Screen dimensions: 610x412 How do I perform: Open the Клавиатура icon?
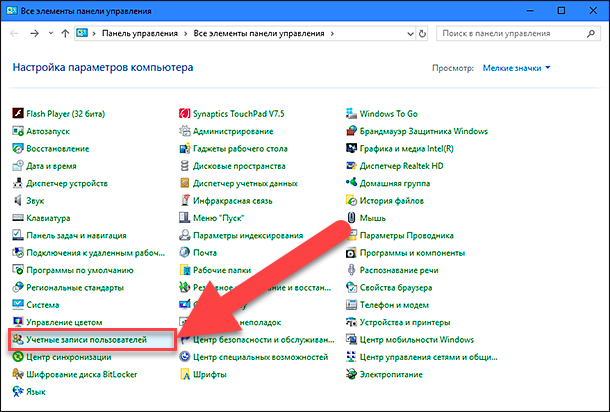(18, 218)
